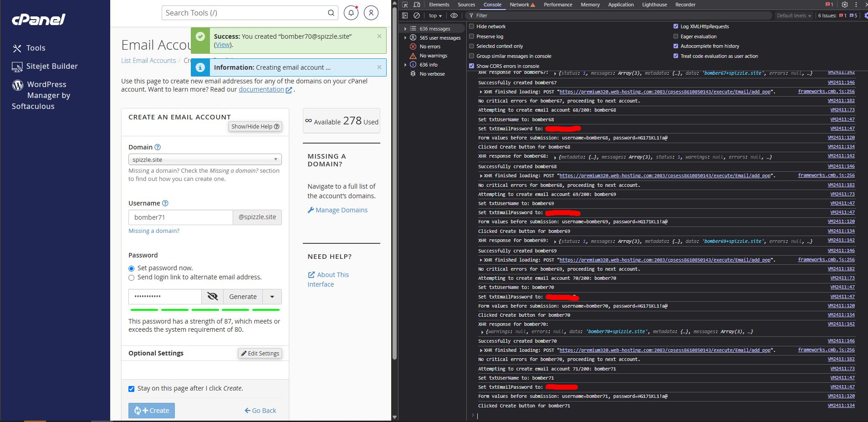Expand the 636 messages group

pyautogui.click(x=405, y=29)
